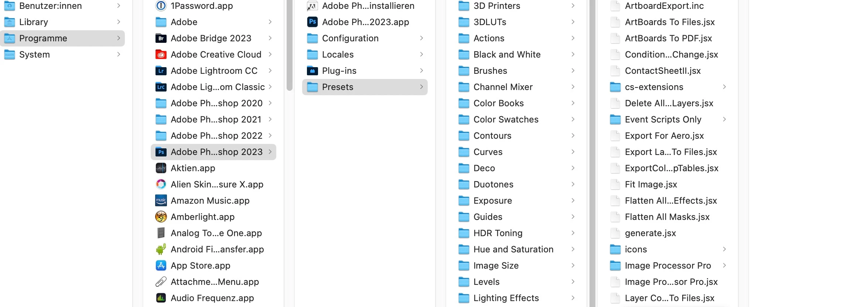Select the App Store.app icon
868x307 pixels.
click(x=161, y=266)
